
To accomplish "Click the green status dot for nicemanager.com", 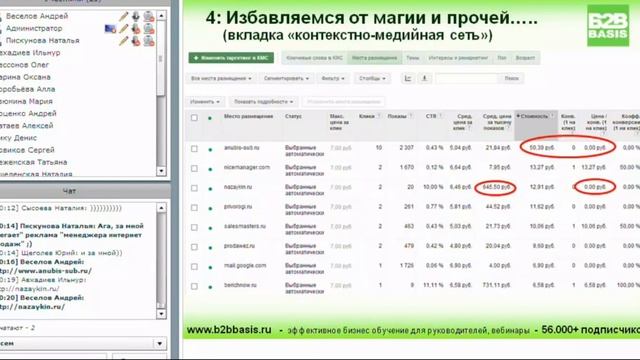I will click(210, 169).
